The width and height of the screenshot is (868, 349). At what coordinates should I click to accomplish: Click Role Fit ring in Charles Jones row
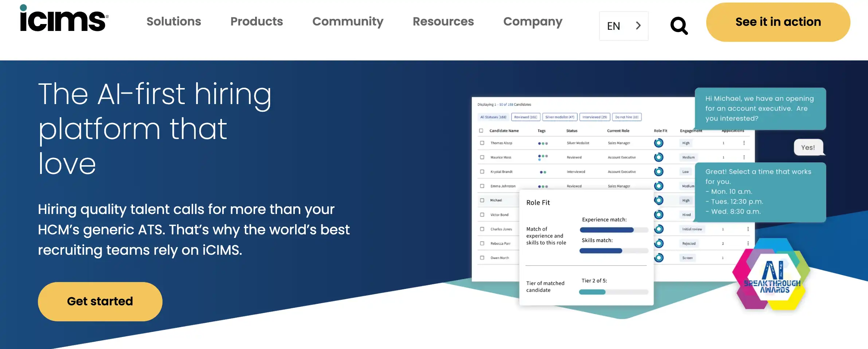[658, 229]
